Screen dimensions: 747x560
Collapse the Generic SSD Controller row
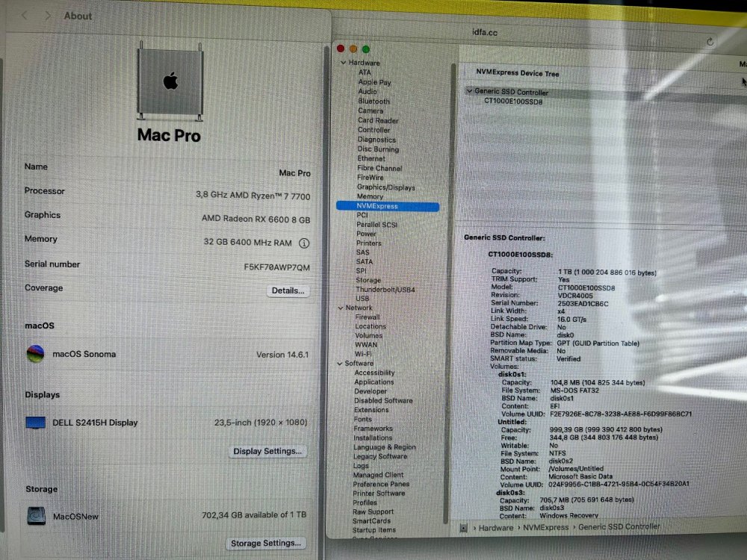469,90
